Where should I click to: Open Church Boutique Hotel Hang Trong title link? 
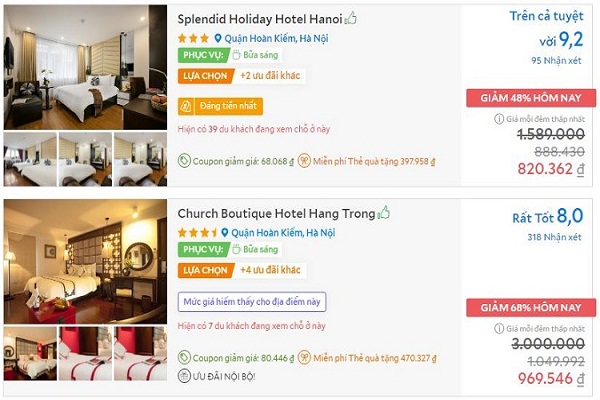coord(276,213)
